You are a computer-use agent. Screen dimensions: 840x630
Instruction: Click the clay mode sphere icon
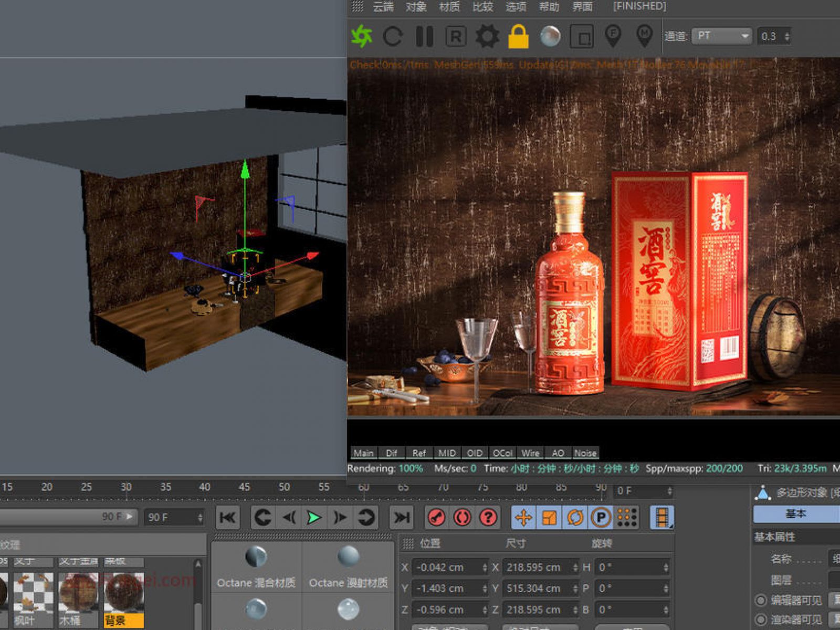(x=550, y=36)
